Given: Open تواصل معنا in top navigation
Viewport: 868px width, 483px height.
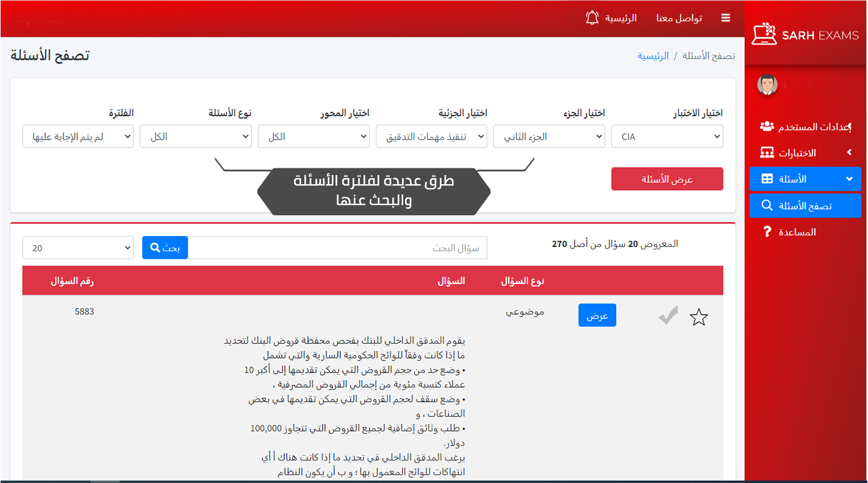Looking at the screenshot, I should pos(679,18).
